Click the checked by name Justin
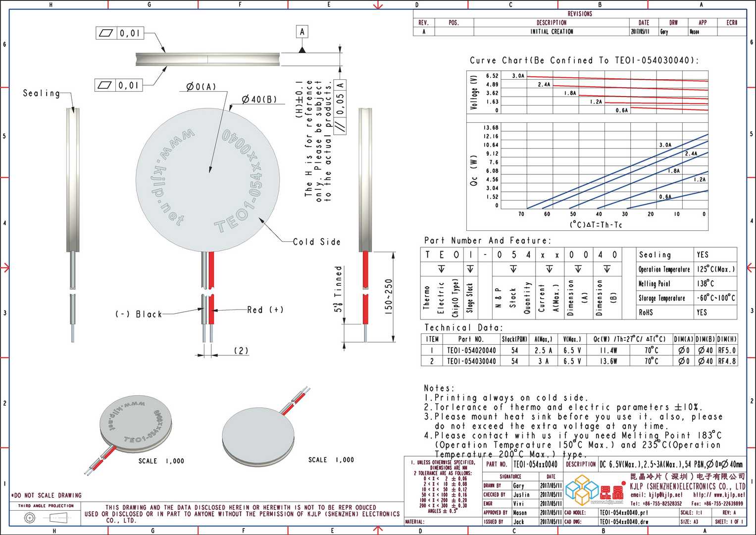Screen dimensions: 756x535 click(x=521, y=495)
